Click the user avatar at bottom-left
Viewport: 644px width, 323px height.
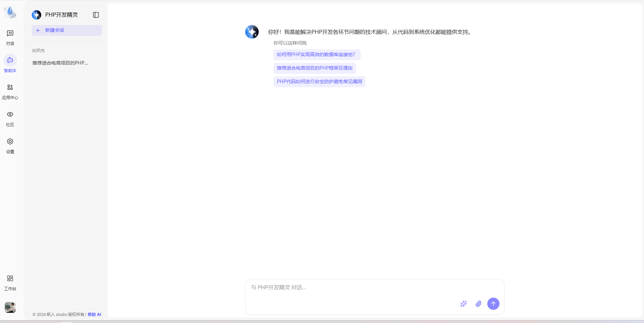pos(10,307)
